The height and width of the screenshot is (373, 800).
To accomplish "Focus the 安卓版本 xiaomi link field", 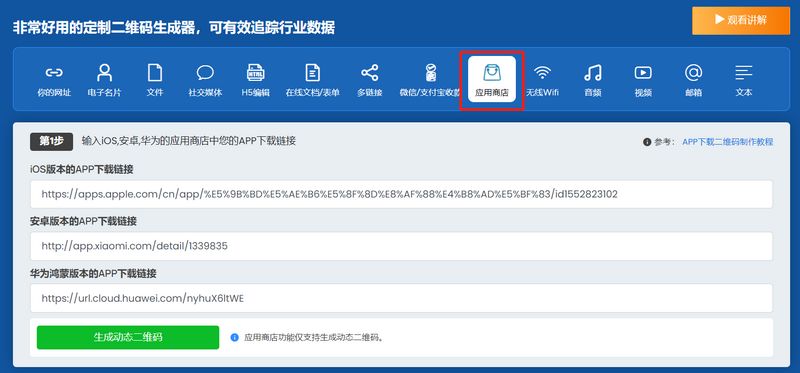I will click(x=401, y=246).
